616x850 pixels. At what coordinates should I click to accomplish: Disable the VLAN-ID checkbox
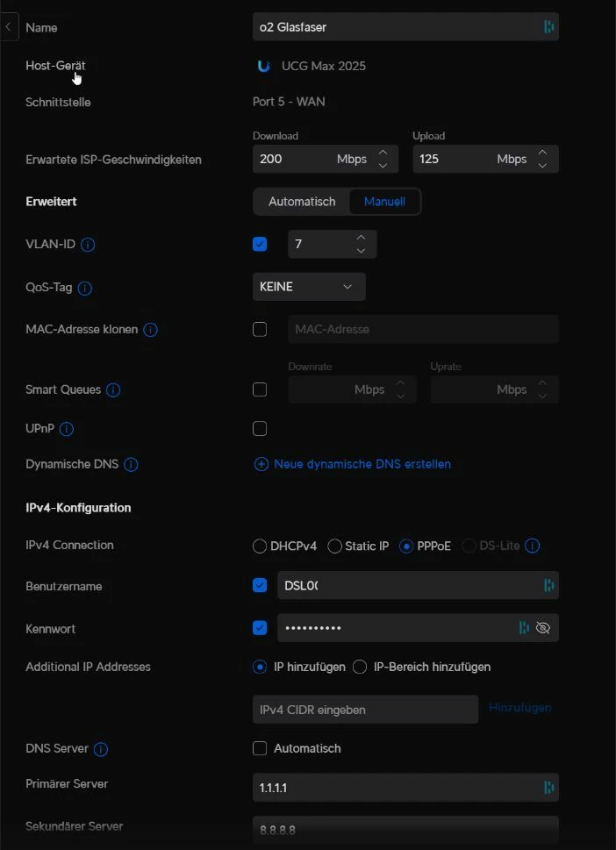260,245
